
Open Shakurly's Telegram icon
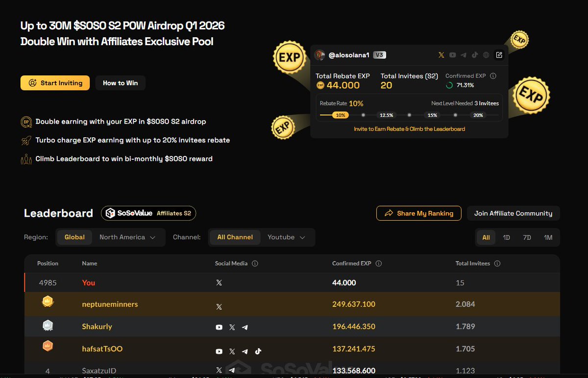point(245,327)
